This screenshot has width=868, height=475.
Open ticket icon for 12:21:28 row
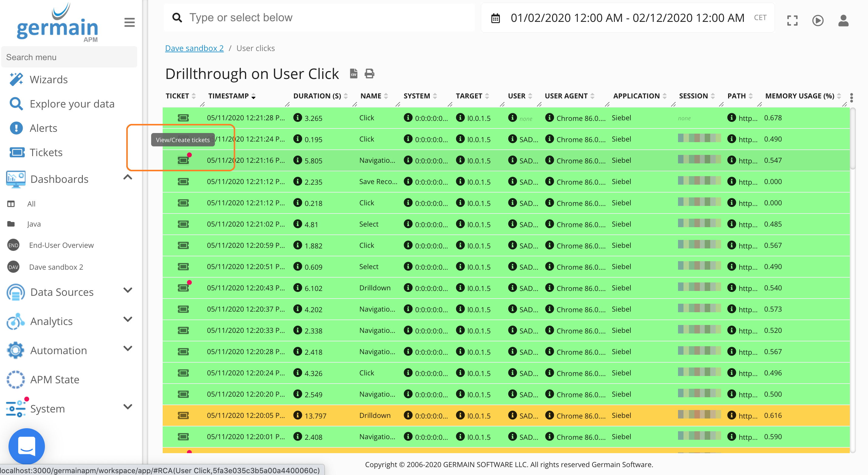(183, 118)
